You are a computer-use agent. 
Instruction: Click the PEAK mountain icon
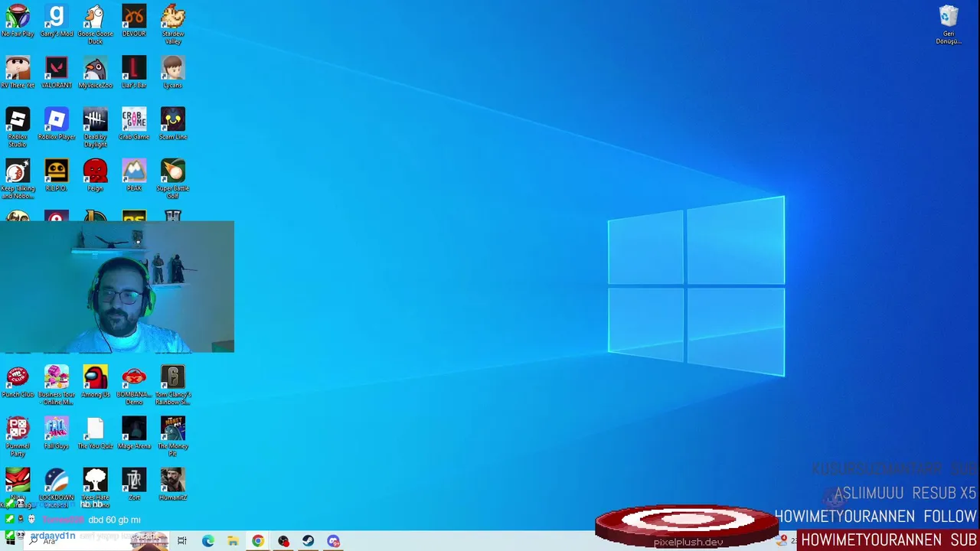point(134,175)
